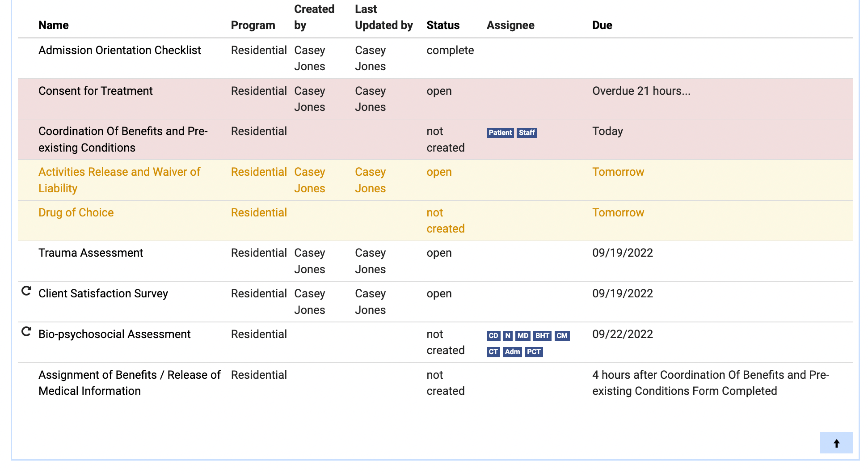Open Activities Release and Waiver of Liability
Screen dimensions: 868x474
tap(119, 180)
